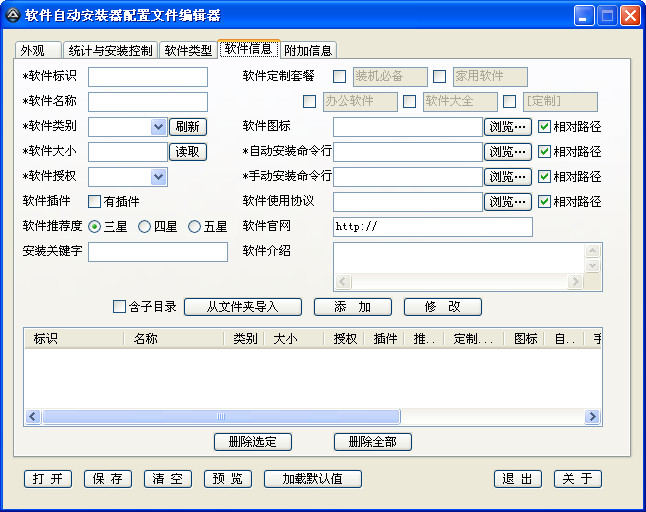Open the 软件类型 tab

pos(188,51)
